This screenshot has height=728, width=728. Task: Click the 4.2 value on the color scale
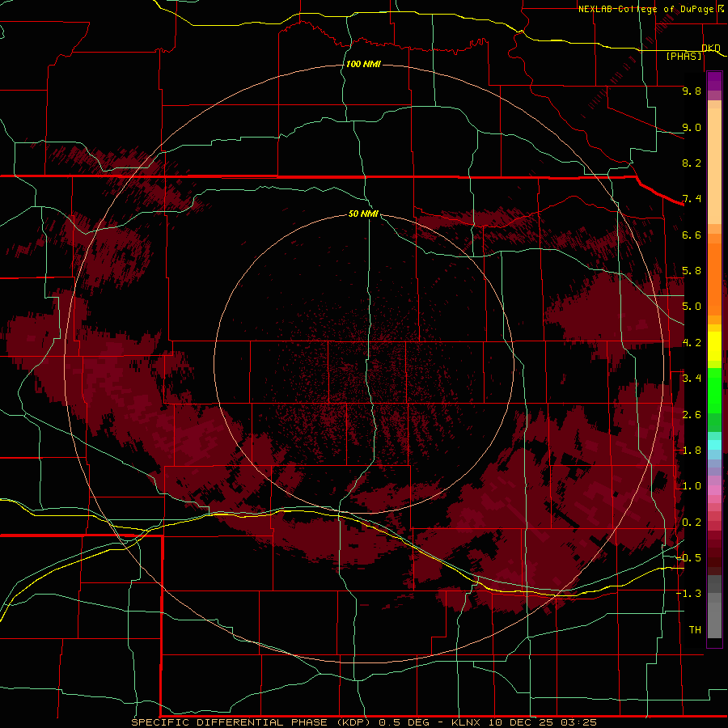692,343
